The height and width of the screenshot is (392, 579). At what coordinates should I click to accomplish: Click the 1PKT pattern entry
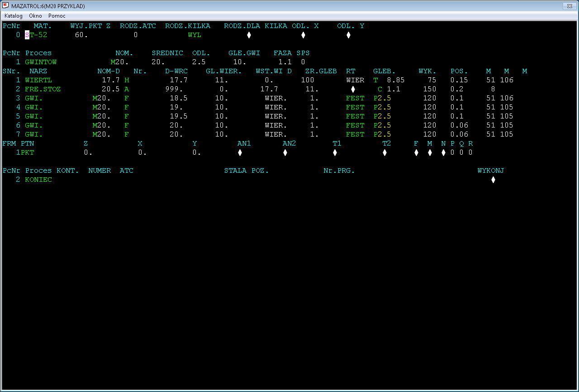pyautogui.click(x=25, y=152)
